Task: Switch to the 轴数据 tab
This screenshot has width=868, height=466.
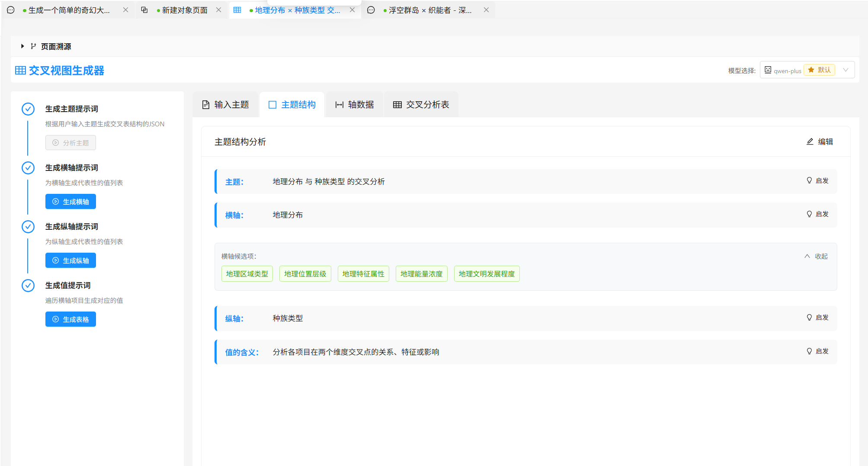Action: [x=355, y=105]
